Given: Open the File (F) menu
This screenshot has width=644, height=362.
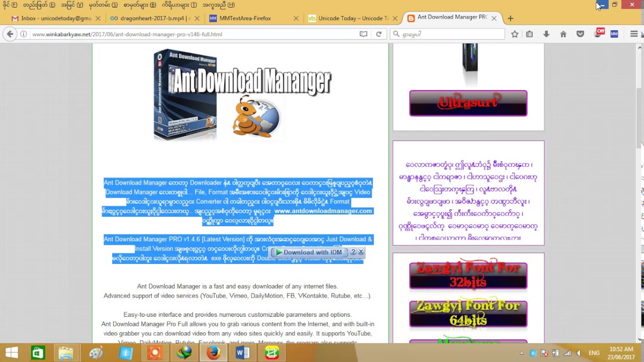Looking at the screenshot, I should click(10, 5).
